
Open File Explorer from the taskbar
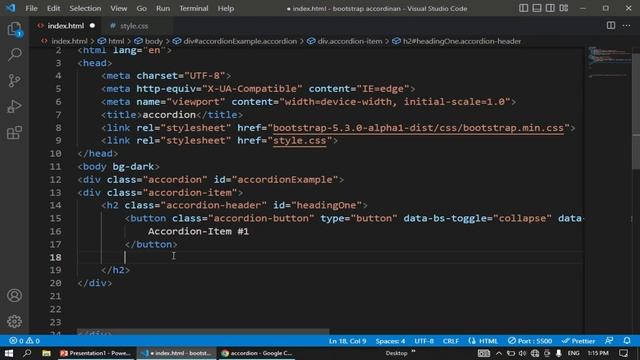coord(46,353)
